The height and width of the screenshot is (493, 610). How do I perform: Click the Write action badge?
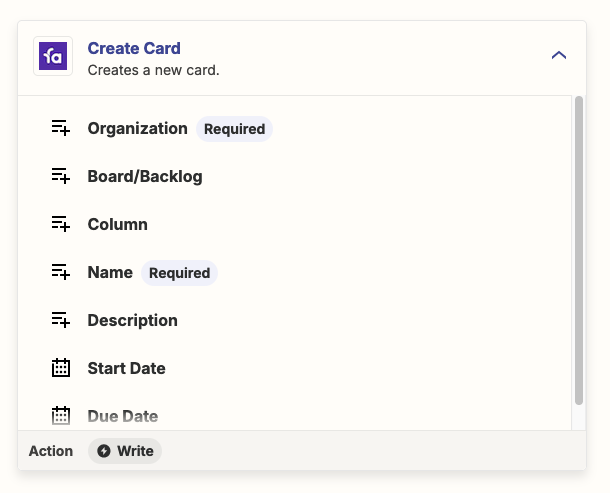pos(125,451)
